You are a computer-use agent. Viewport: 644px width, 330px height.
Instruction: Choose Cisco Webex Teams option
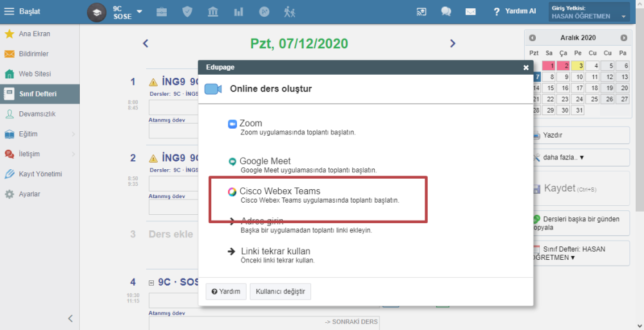click(x=313, y=196)
